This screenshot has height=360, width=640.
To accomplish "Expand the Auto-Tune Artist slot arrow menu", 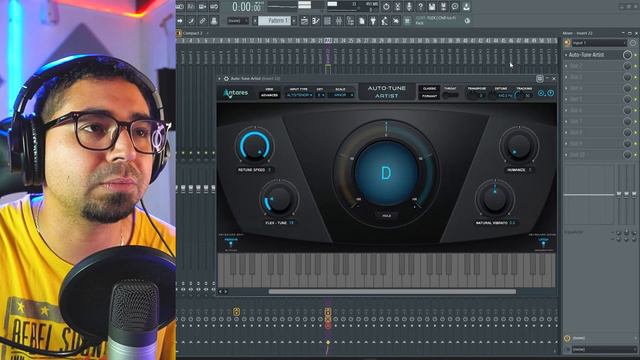I will [566, 55].
